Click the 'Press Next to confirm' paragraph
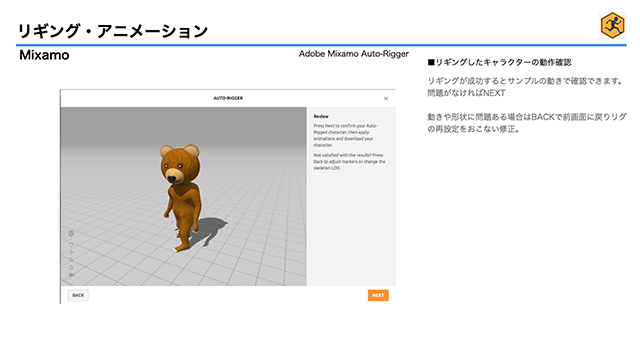The width and height of the screenshot is (640, 360). 345,136
